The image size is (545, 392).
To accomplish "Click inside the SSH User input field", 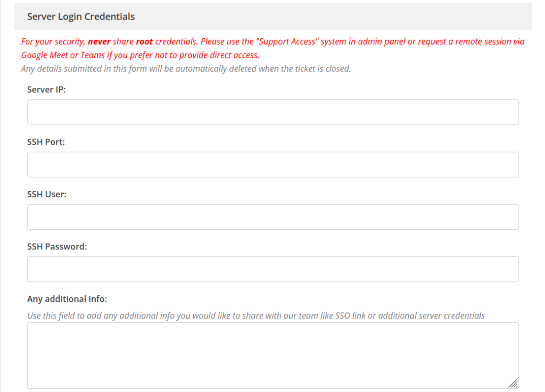I will point(272,216).
